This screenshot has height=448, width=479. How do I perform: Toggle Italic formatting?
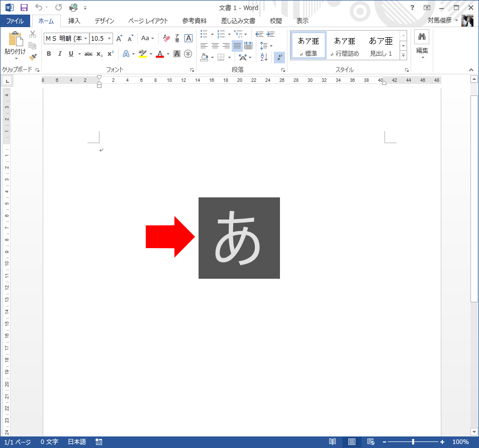60,54
